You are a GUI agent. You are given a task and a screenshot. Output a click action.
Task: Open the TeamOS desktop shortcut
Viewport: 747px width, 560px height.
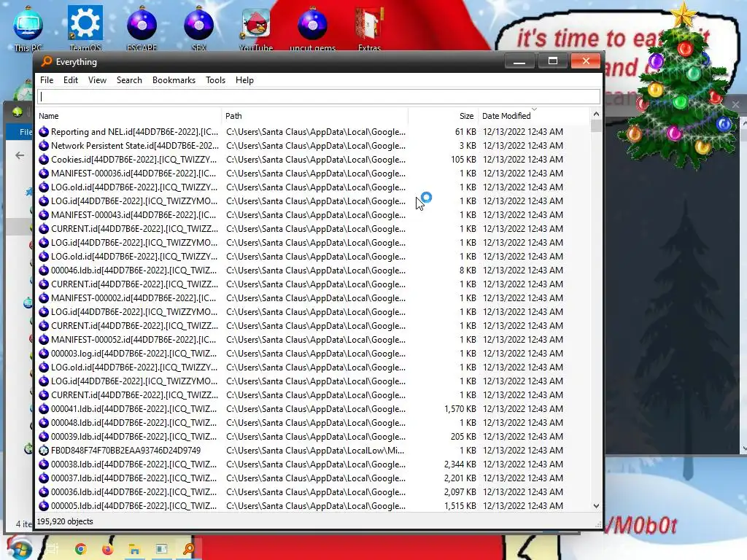click(x=85, y=27)
